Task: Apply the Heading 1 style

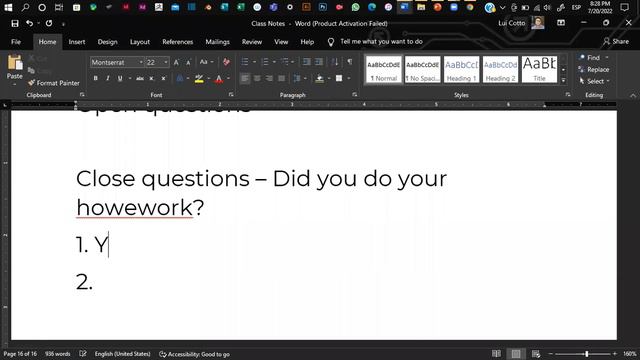Action: (461, 69)
